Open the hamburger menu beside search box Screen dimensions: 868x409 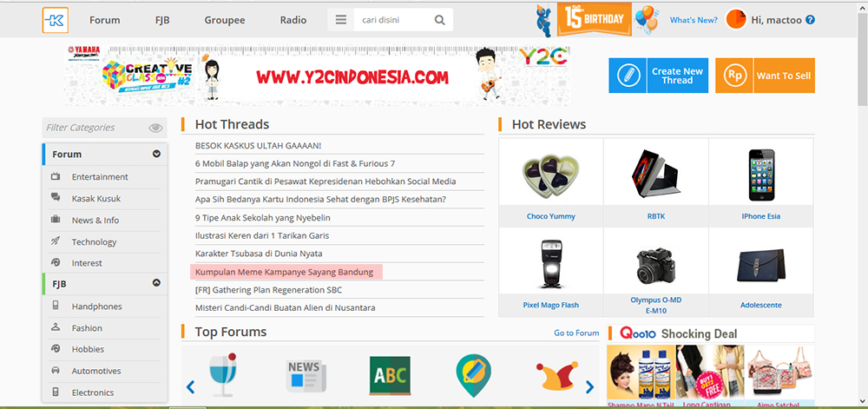pos(341,20)
